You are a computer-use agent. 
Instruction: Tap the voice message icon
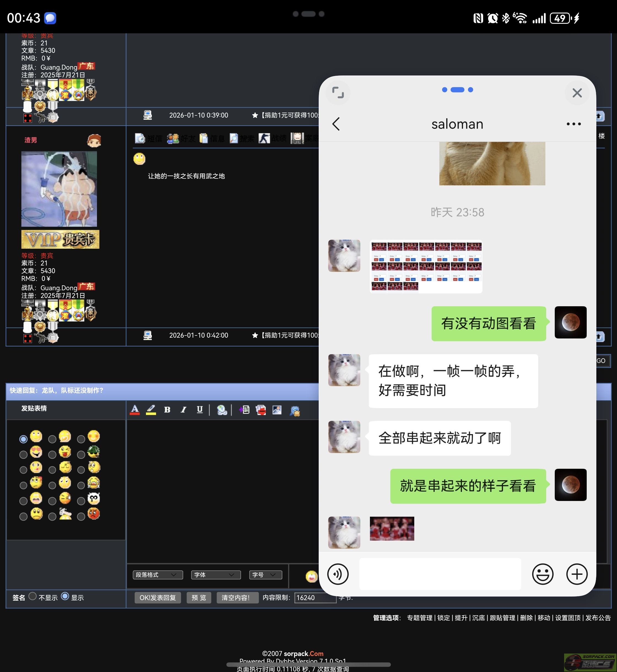pyautogui.click(x=338, y=574)
